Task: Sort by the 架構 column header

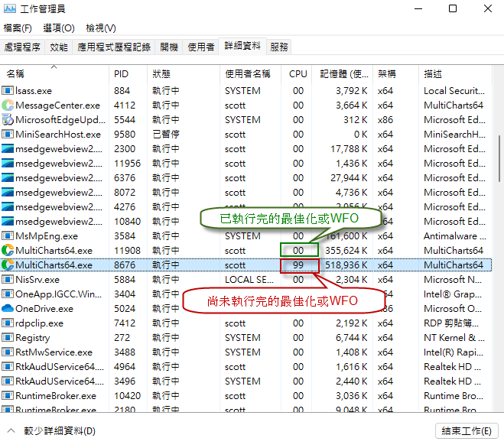Action: (x=395, y=74)
